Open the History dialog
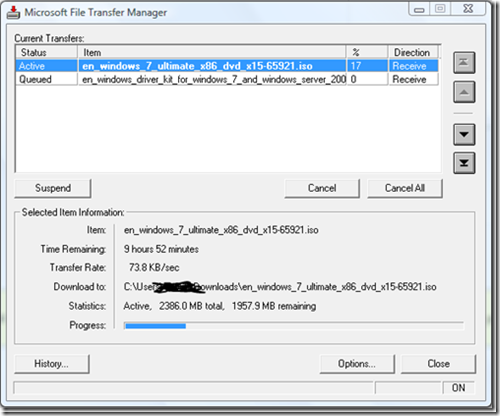The image size is (500, 416). tap(52, 364)
